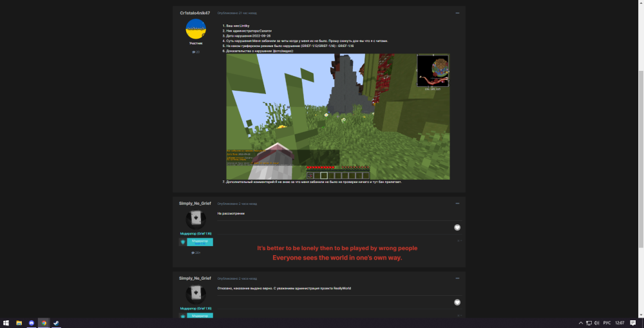Click Simply_Ne_Grief avatar on 'На рассмотрении' post
This screenshot has height=328, width=644.
click(196, 219)
